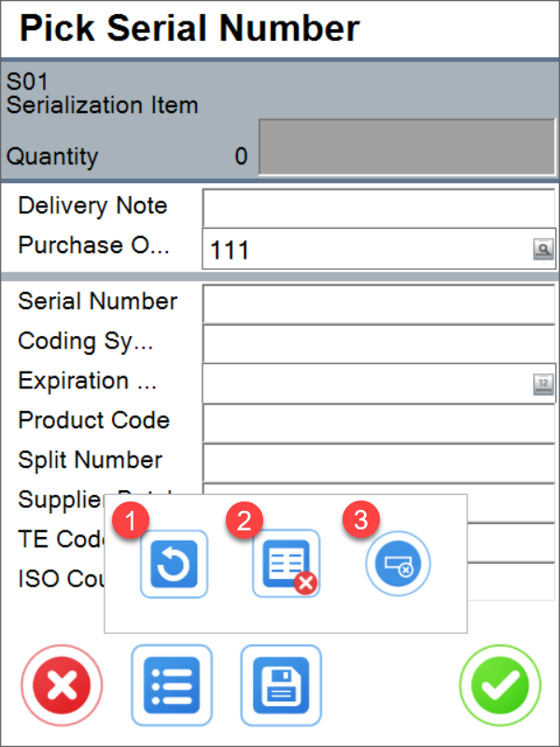
Task: Open Purchase Order lookup search icon
Action: pos(542,249)
